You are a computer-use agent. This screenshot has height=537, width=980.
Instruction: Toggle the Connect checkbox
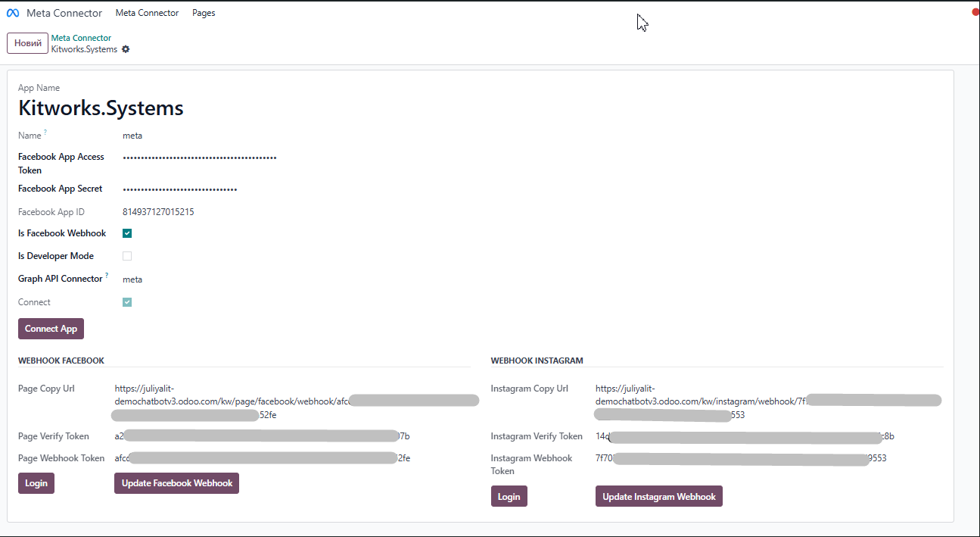point(127,302)
